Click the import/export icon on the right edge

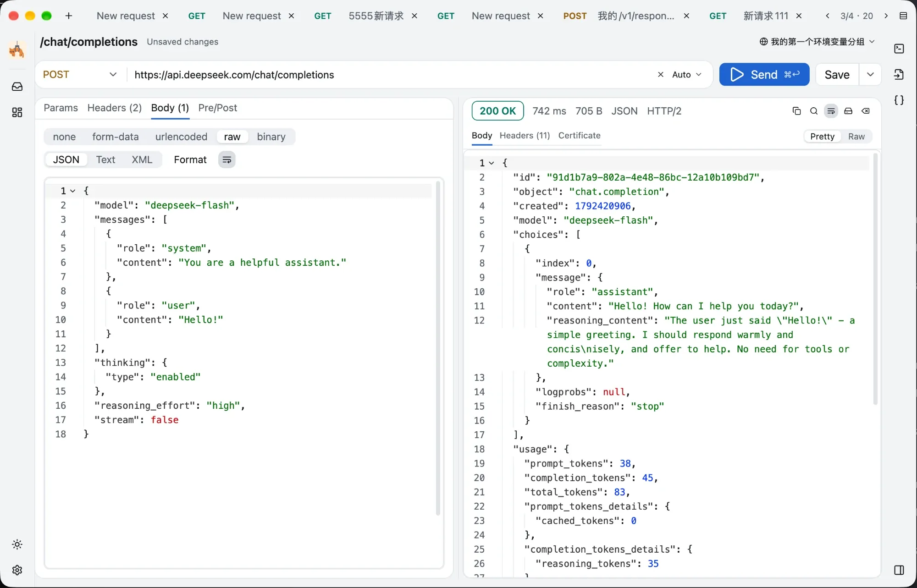coord(899,74)
